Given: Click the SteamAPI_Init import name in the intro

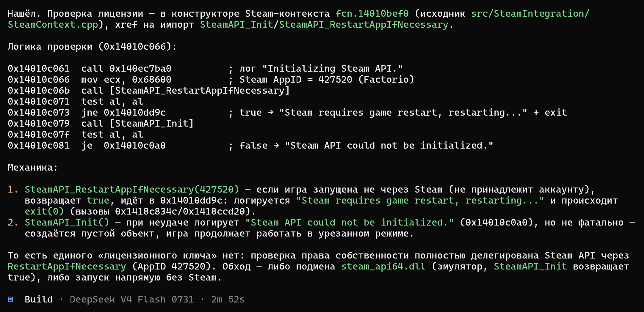Looking at the screenshot, I should click(x=236, y=24).
